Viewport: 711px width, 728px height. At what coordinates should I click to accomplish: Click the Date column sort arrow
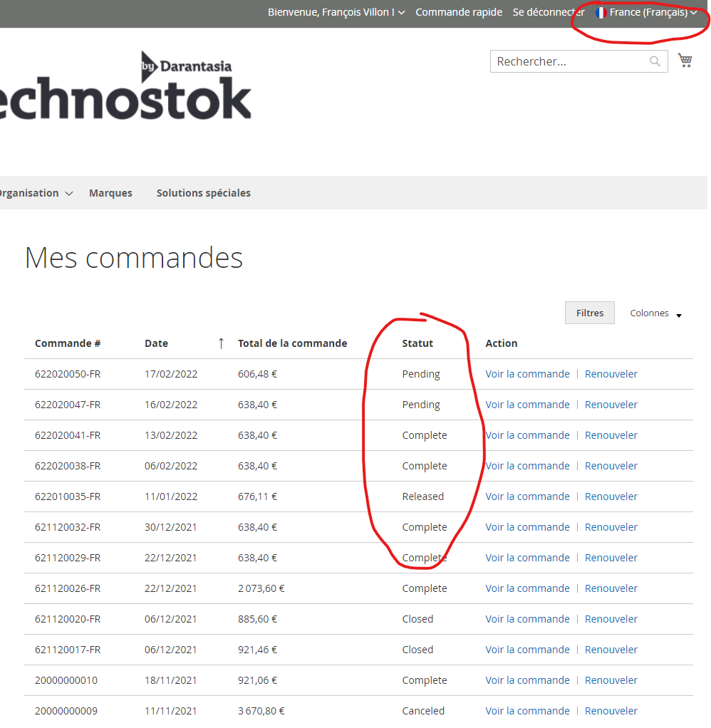221,343
